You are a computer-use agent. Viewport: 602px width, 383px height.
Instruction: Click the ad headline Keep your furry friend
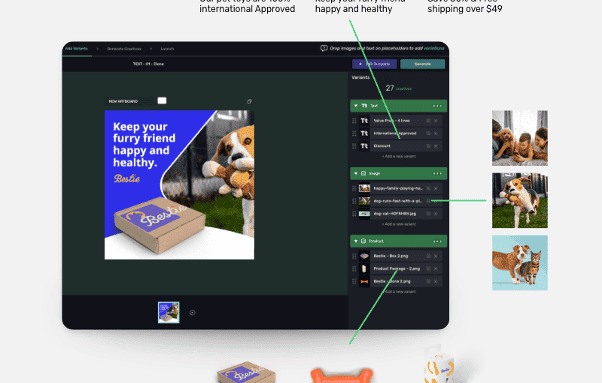click(x=144, y=144)
